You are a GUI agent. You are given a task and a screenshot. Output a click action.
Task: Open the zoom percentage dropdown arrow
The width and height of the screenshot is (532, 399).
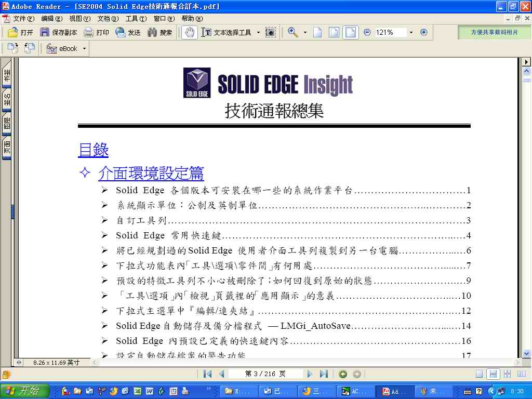click(411, 33)
